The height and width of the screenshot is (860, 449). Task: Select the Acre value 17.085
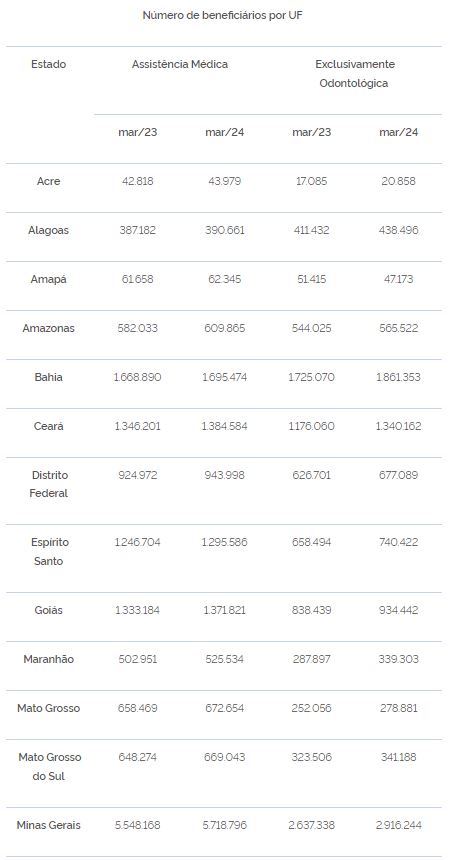[x=311, y=181]
